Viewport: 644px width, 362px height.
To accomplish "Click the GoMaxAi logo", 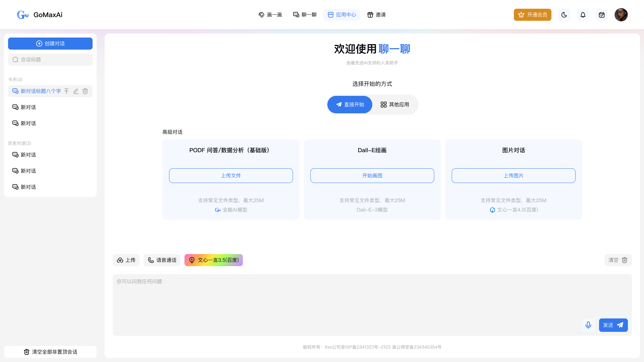I will click(39, 15).
